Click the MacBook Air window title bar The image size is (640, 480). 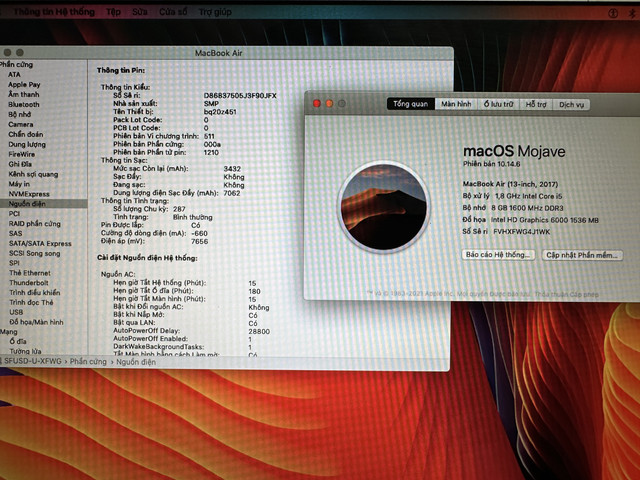218,53
